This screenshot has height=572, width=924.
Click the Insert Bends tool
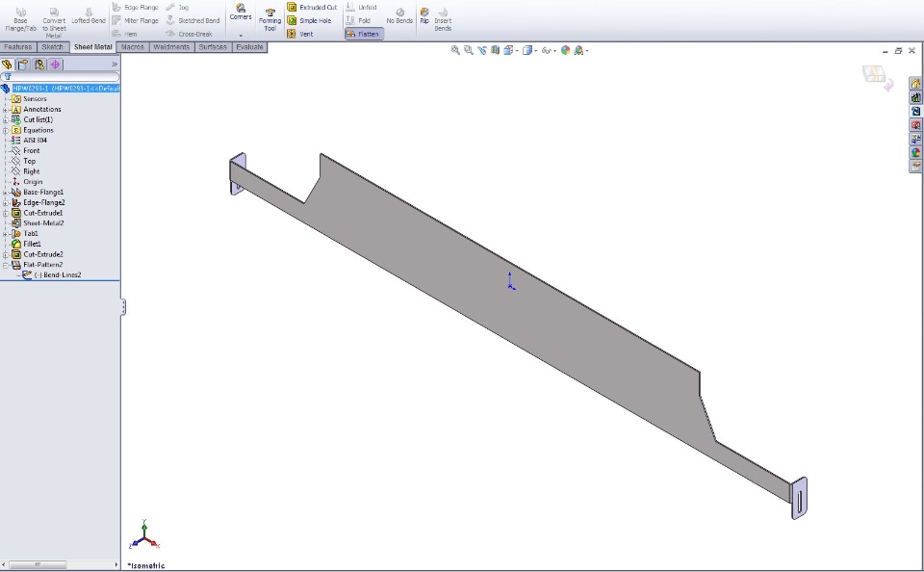(443, 19)
